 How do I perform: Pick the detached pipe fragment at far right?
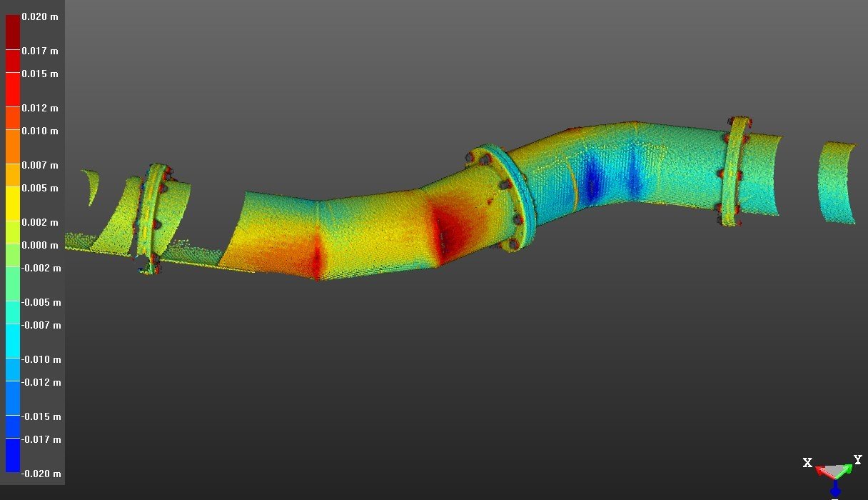837,182
